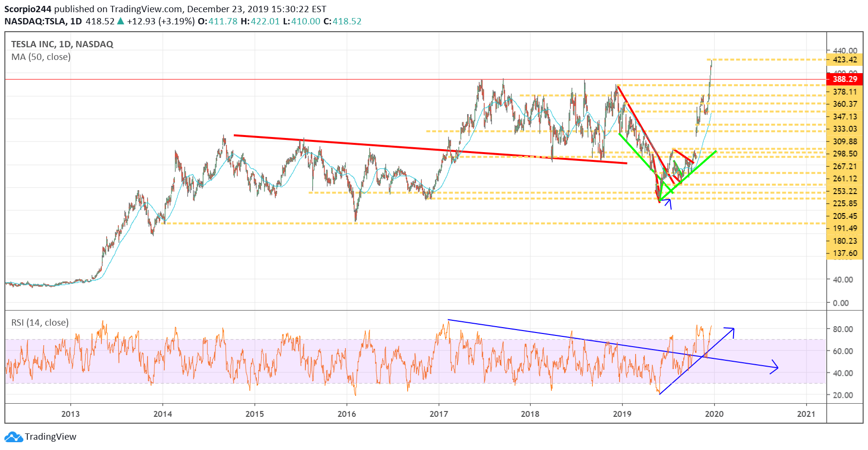868x450 pixels.
Task: Click the 191.49 price level label
Action: [x=845, y=228]
